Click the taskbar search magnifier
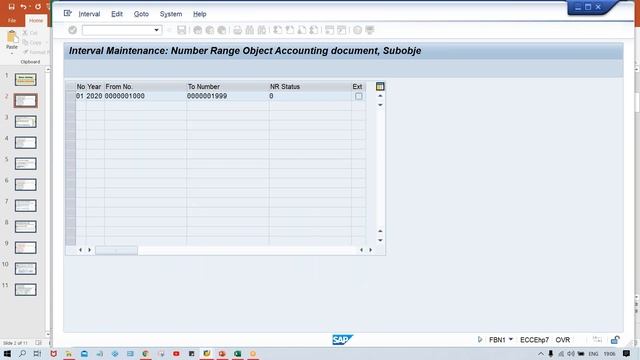The height and width of the screenshot is (360, 640). click(x=22, y=353)
